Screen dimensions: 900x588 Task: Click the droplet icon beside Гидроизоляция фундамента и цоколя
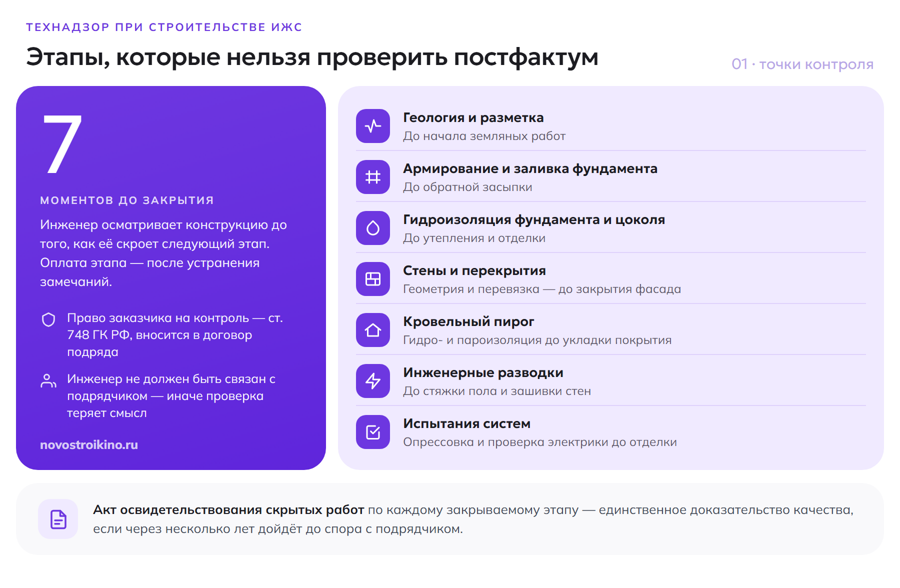(373, 228)
